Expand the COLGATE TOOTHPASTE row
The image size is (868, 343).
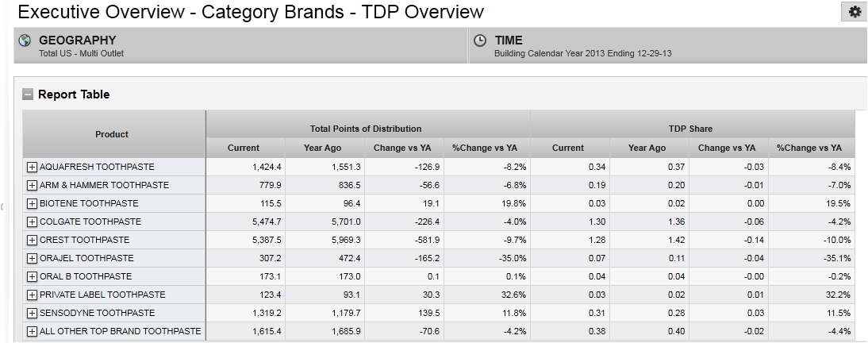[x=33, y=222]
